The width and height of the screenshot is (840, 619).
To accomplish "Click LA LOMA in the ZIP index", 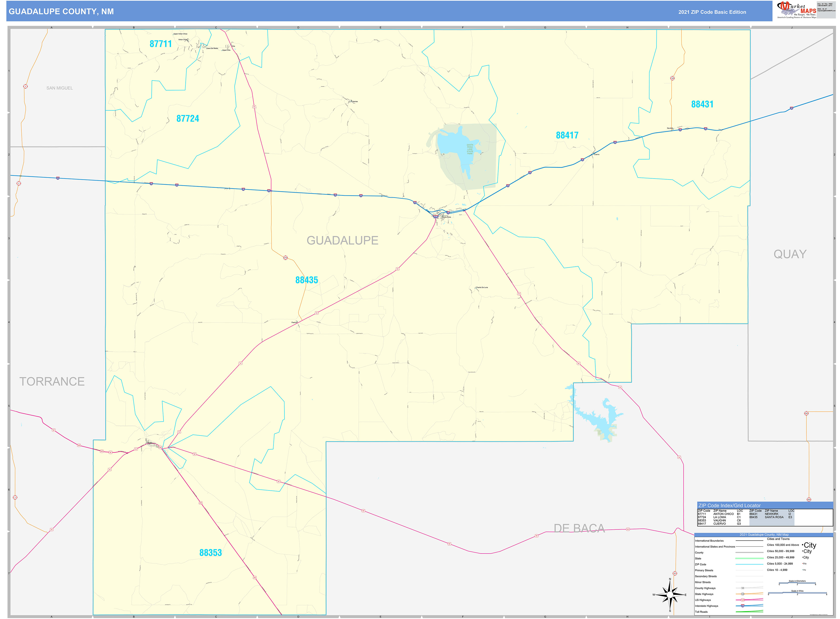I will pyautogui.click(x=719, y=517).
